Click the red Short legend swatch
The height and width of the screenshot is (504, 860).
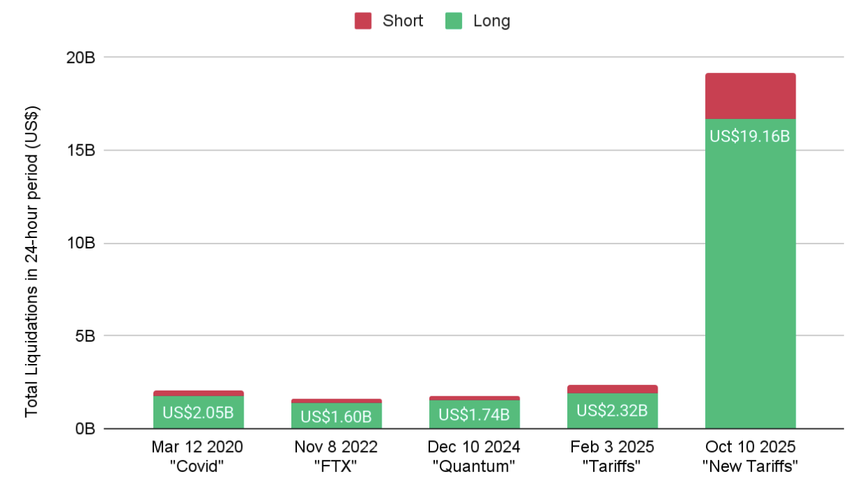coord(363,21)
